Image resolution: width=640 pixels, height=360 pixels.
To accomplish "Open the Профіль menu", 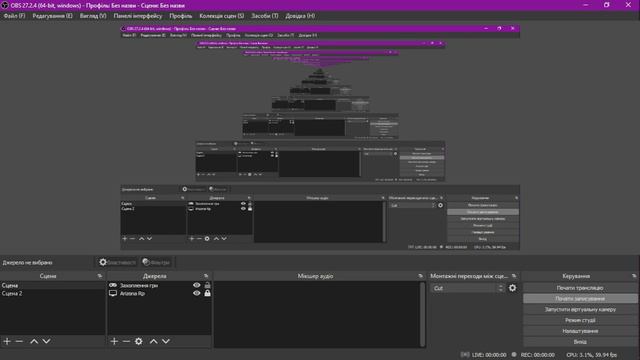I will [180, 16].
